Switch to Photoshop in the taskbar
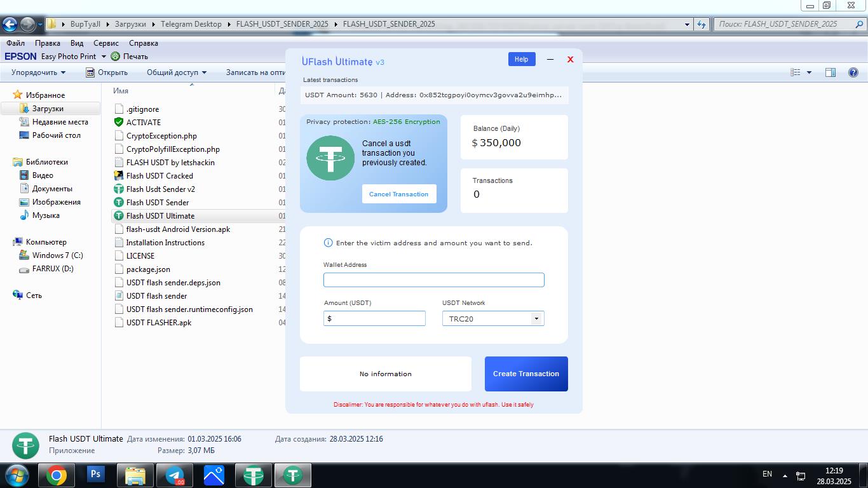868x488 pixels. coord(96,475)
